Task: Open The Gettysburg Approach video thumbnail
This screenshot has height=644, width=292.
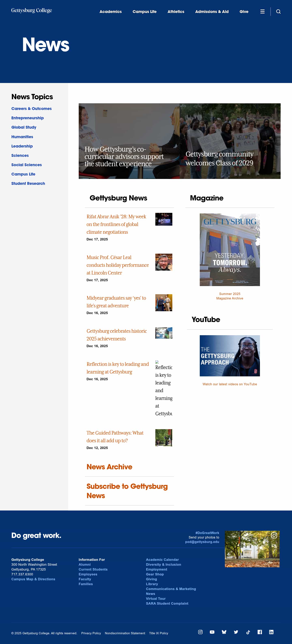Action: (230, 356)
